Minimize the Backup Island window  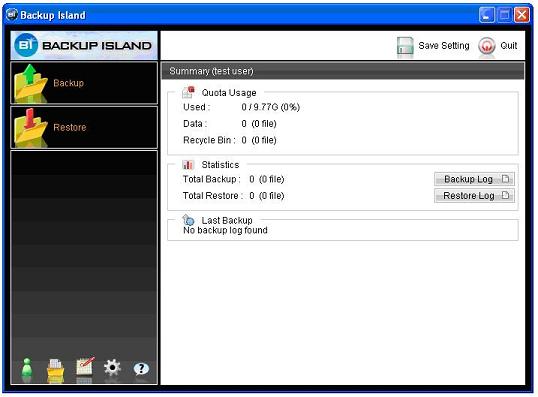[487, 15]
